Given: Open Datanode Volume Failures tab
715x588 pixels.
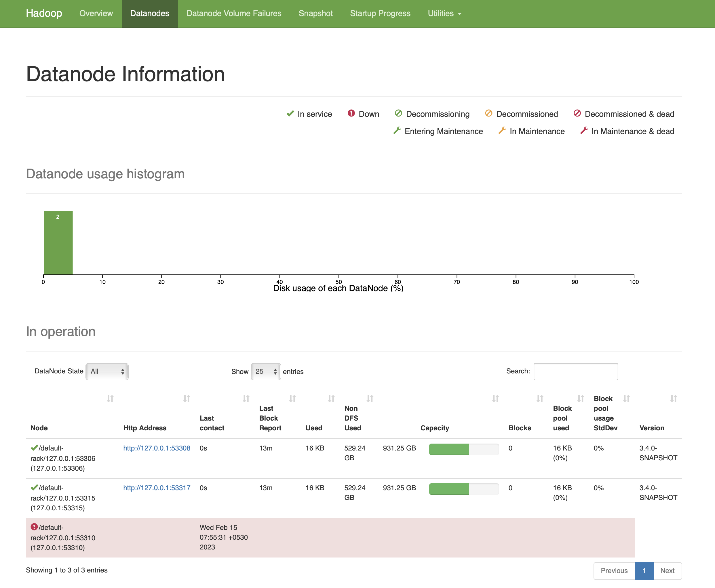Looking at the screenshot, I should click(234, 14).
